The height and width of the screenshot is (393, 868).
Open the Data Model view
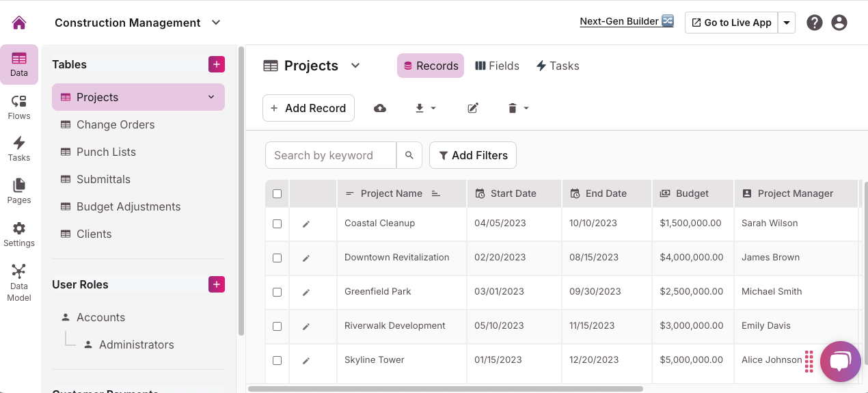19,282
